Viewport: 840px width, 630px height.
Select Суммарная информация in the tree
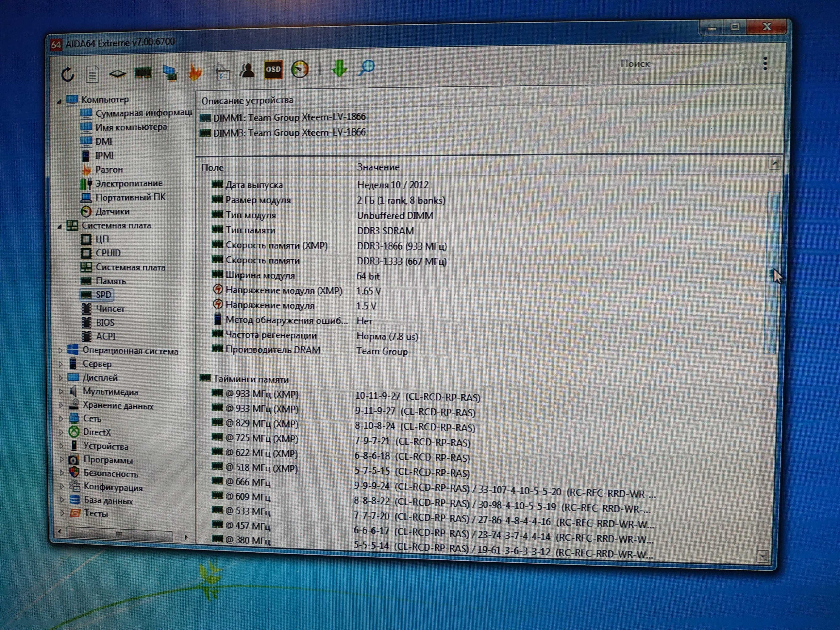click(x=136, y=113)
